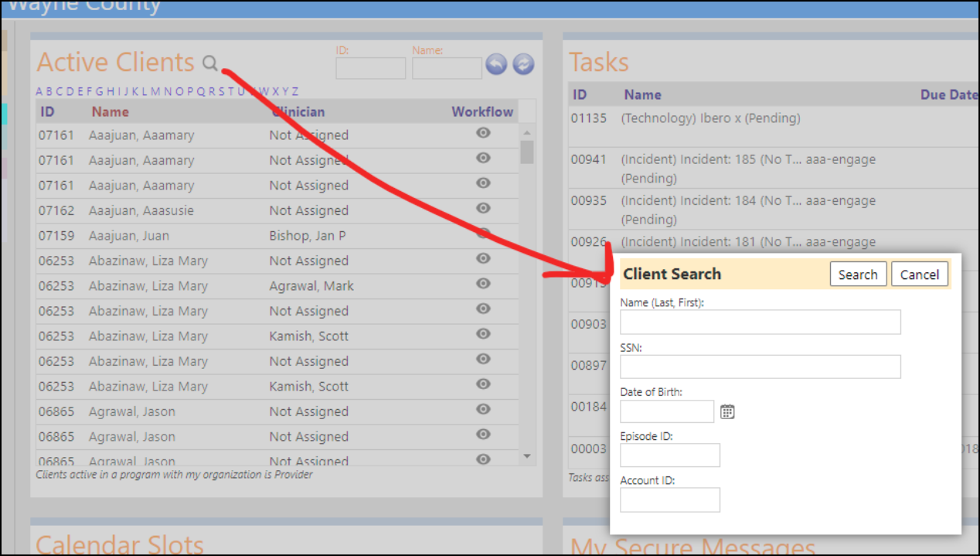
Task: Select client Aaajuan, Aaasusie
Action: tap(141, 210)
